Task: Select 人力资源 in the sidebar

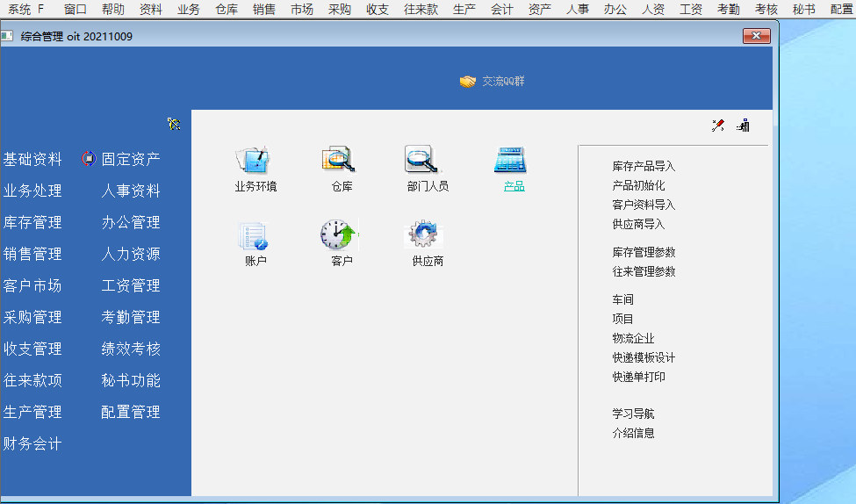Action: 131,254
